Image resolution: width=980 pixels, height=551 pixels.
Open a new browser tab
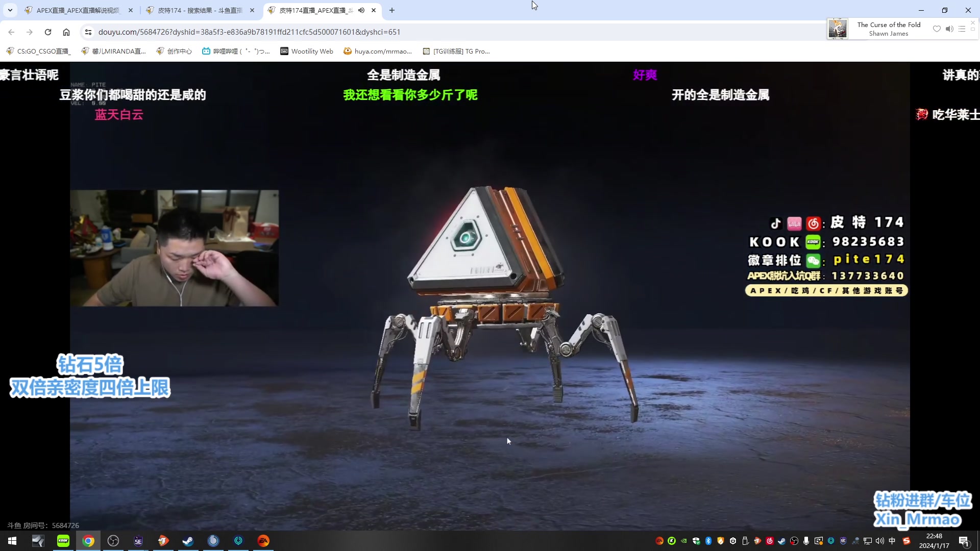pos(392,10)
